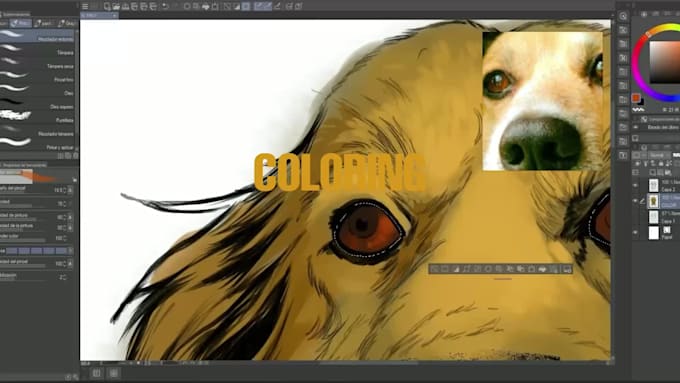
Task: Click the Dureza hardness block indicator
Action: click(x=37, y=251)
